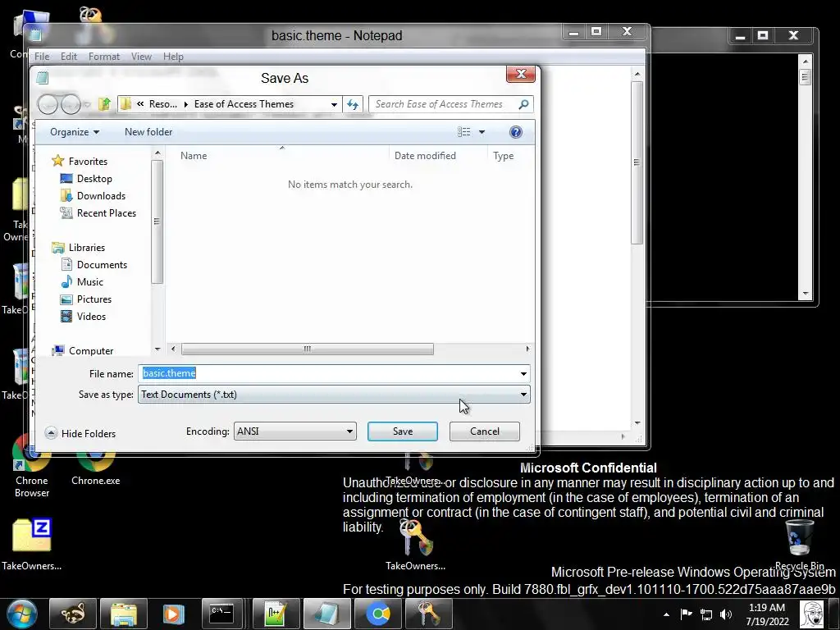Screen dimensions: 840x630
Task: Open the Get Help icon in toolbar
Action: 515,132
